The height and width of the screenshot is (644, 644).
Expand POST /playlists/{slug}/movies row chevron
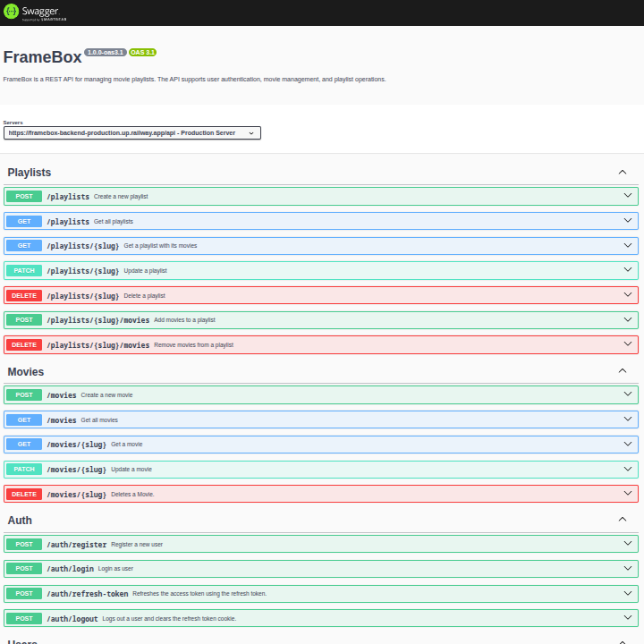(628, 320)
